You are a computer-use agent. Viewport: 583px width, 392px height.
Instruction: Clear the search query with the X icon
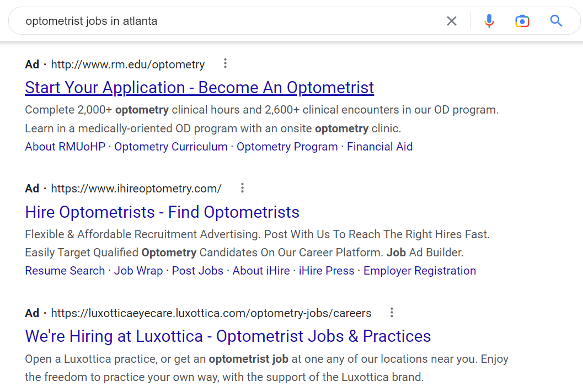click(452, 20)
